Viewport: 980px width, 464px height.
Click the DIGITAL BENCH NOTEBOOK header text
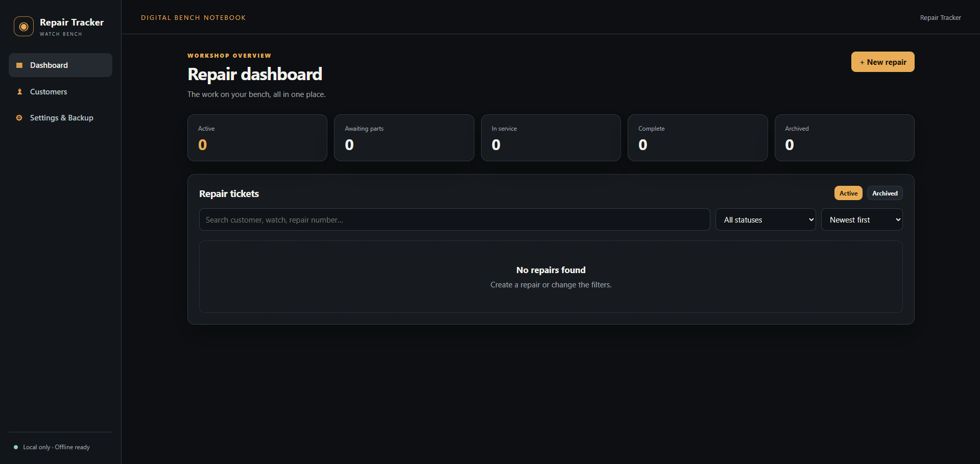pyautogui.click(x=193, y=17)
